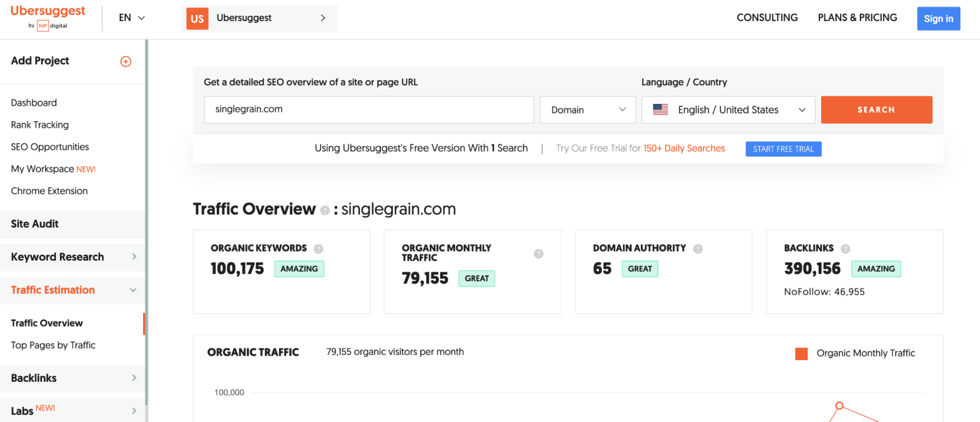Click Backlinks card help icon
This screenshot has width=980, height=422.
(846, 249)
